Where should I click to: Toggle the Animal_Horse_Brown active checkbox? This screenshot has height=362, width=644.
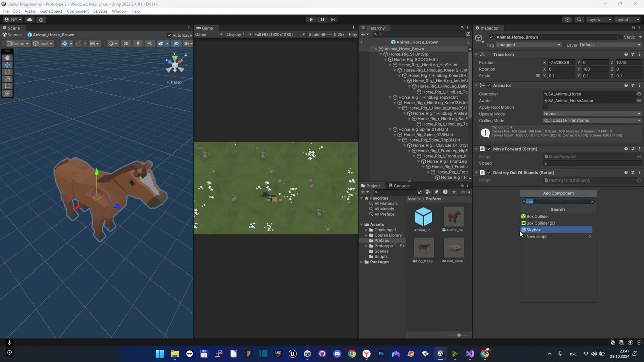point(491,37)
